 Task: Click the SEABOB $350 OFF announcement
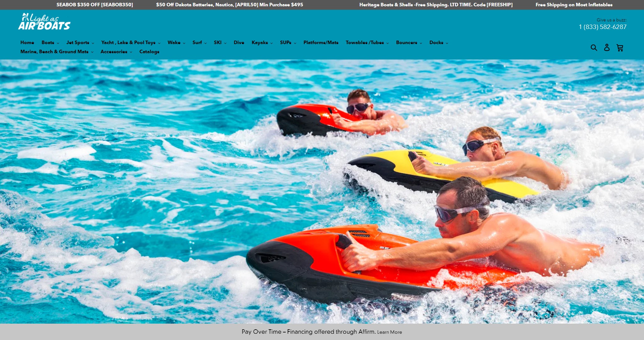(95, 5)
